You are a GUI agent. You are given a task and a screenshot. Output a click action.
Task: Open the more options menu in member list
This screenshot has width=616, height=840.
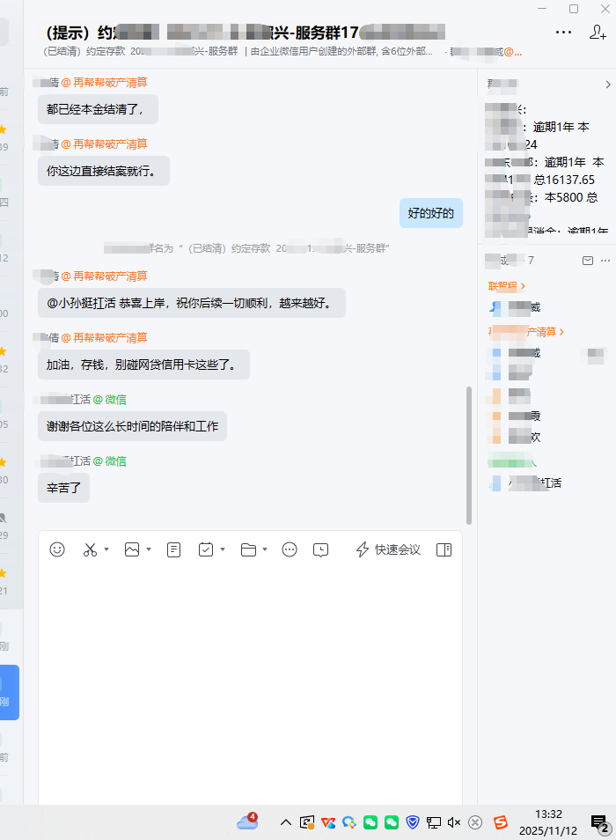coord(605,261)
